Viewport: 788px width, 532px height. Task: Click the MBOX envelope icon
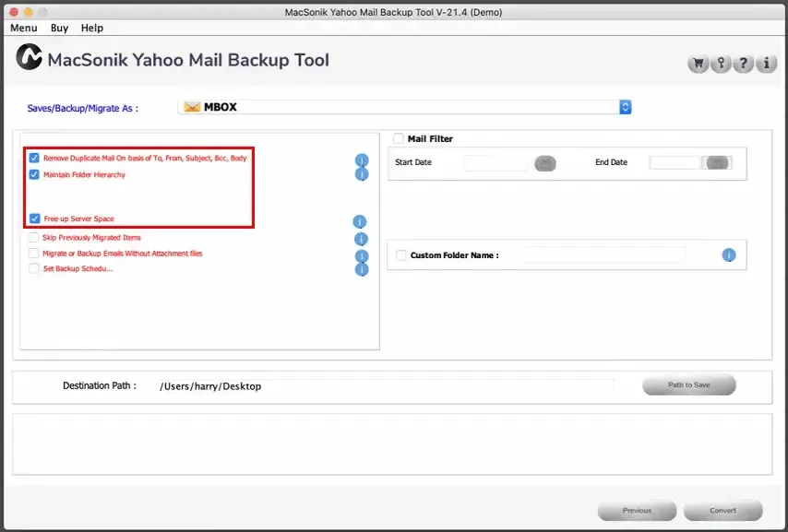tap(192, 107)
